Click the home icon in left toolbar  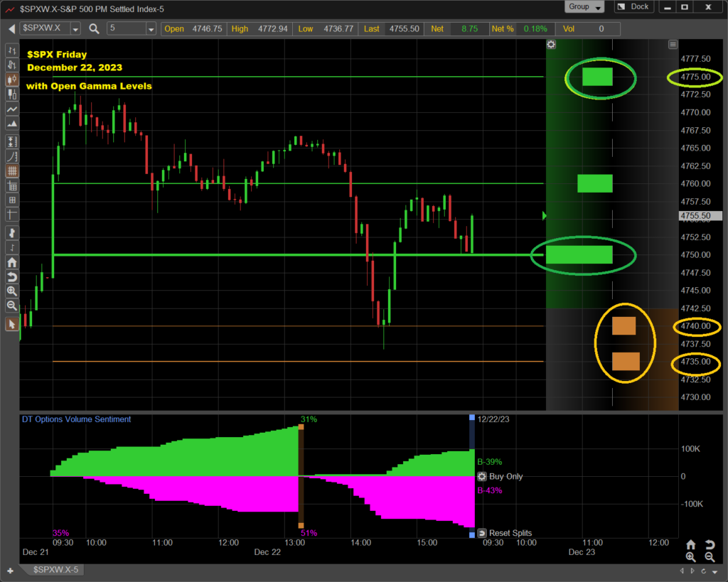tap(11, 262)
